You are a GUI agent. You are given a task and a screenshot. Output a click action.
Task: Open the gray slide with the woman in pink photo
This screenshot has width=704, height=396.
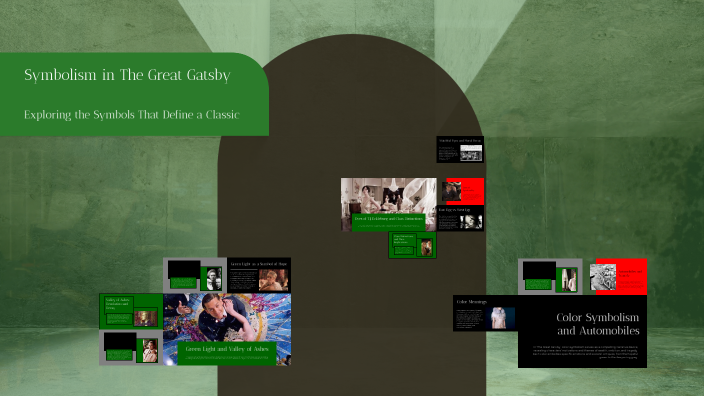131,348
